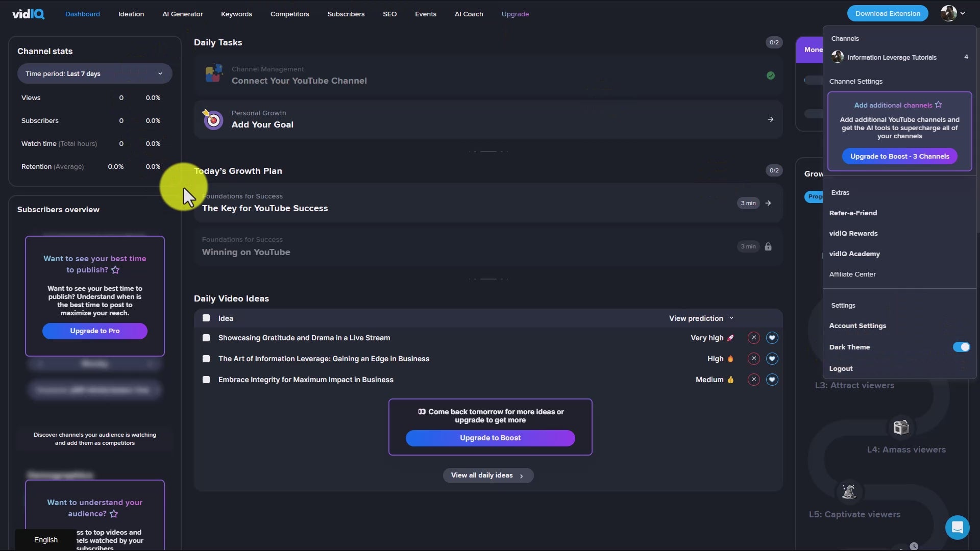Click the vidIQ logo
Image resolution: width=980 pixels, height=551 pixels.
28,14
